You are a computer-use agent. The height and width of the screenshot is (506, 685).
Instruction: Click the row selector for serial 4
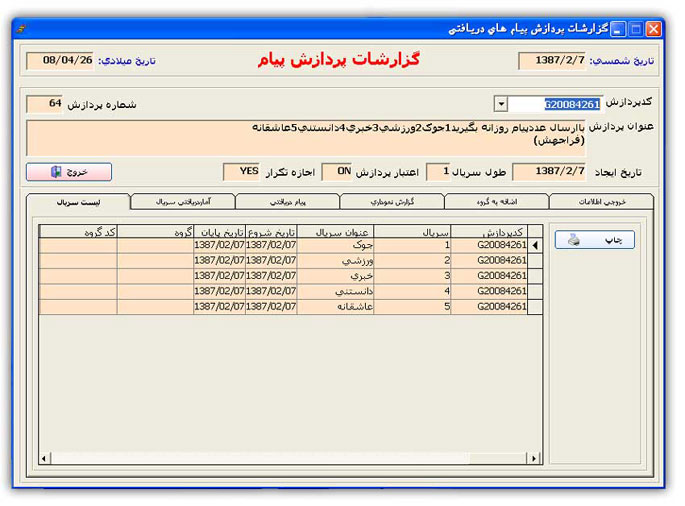(535, 291)
